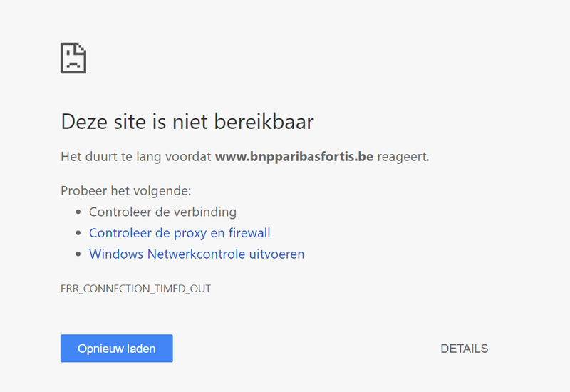Click the words 'Deze site' in the heading

tap(104, 121)
